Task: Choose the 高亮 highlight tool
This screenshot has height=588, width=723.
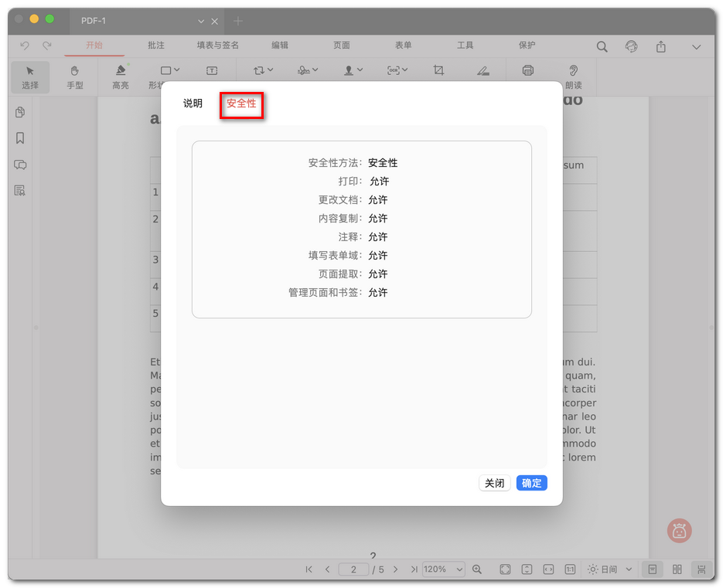Action: pos(120,77)
